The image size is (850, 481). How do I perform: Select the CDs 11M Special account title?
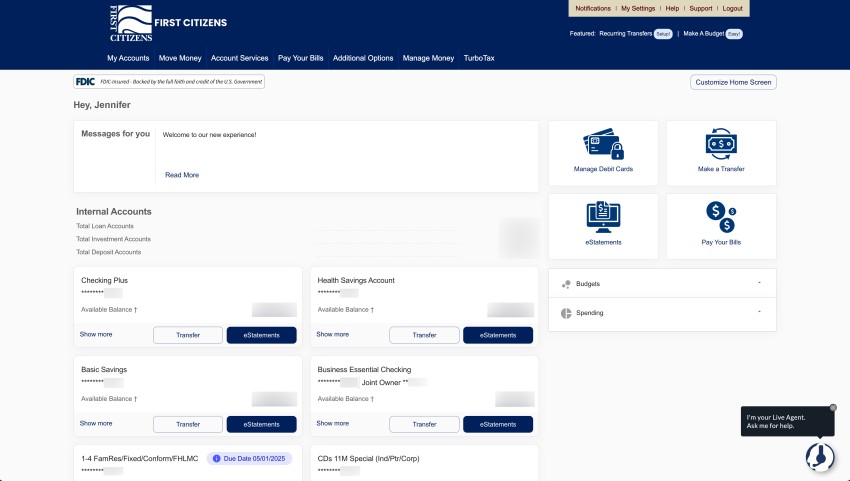click(x=369, y=459)
